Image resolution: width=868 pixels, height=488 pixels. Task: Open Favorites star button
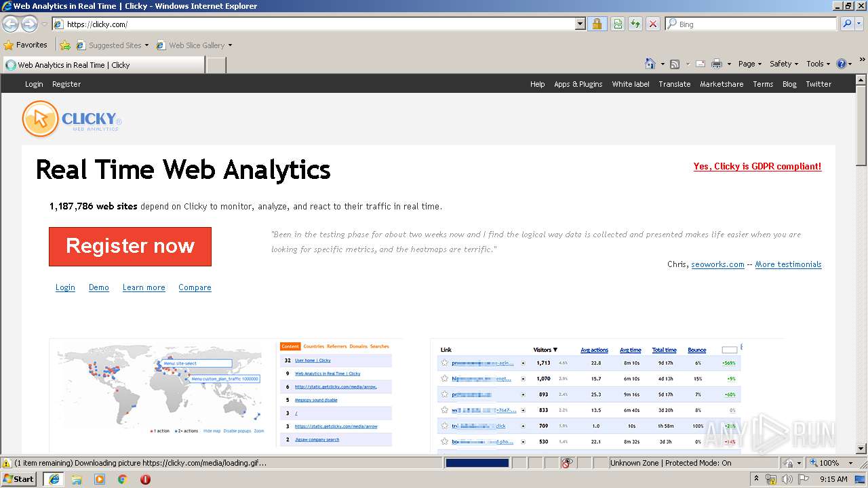pyautogui.click(x=26, y=45)
